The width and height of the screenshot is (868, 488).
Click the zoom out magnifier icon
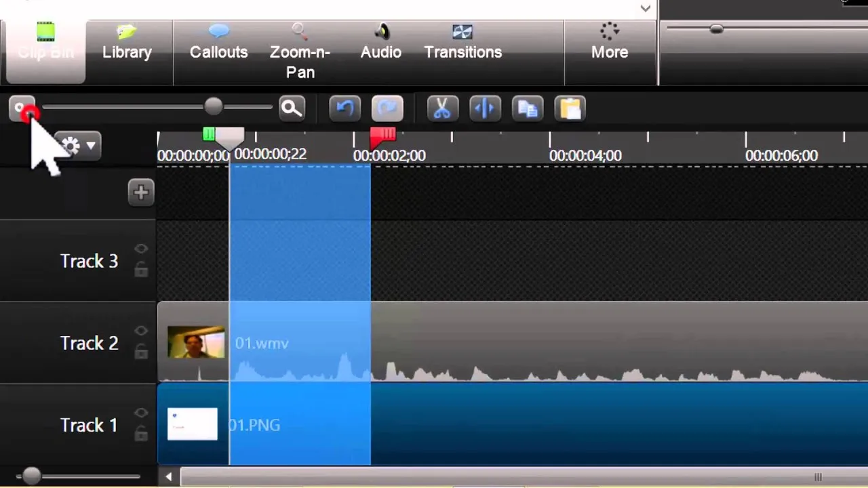22,109
